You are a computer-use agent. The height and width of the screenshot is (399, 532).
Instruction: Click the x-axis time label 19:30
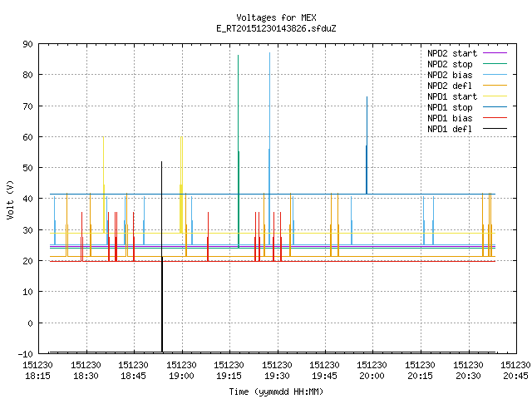pos(277,376)
